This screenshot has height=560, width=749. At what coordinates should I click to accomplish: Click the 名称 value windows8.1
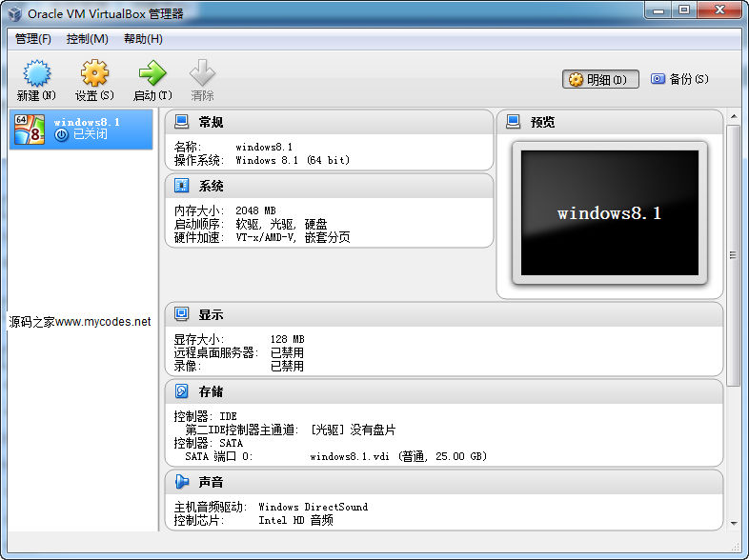(x=264, y=147)
